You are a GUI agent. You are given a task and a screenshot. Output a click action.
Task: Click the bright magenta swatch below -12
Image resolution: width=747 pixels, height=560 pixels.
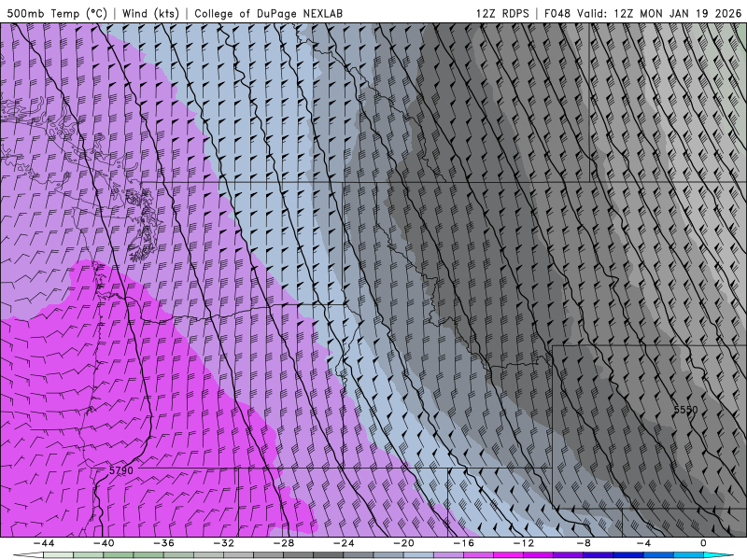click(509, 555)
